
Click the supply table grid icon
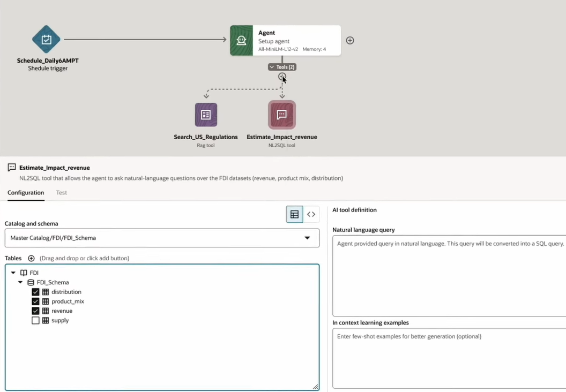click(46, 320)
